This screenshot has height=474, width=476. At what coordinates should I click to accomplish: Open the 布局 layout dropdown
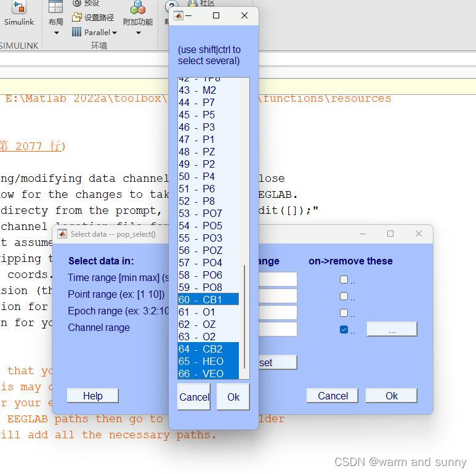[x=56, y=18]
